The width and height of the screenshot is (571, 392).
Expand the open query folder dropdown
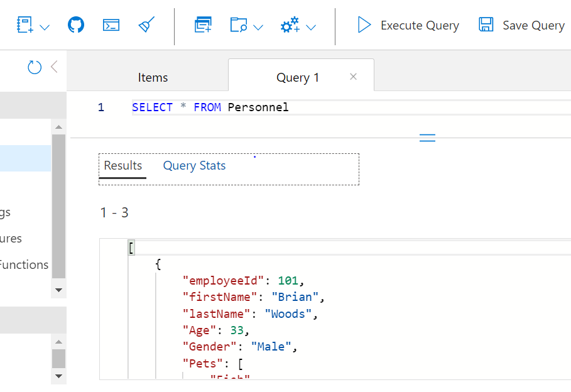(x=258, y=27)
